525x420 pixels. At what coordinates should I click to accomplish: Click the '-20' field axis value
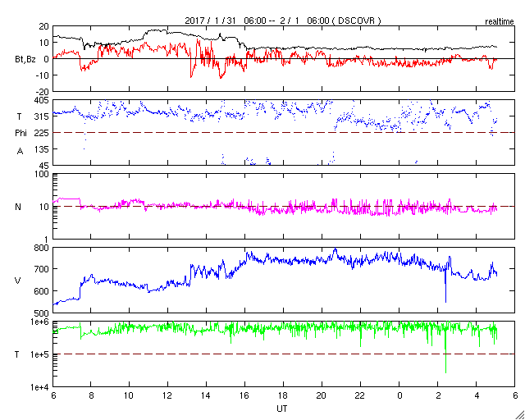click(x=43, y=91)
